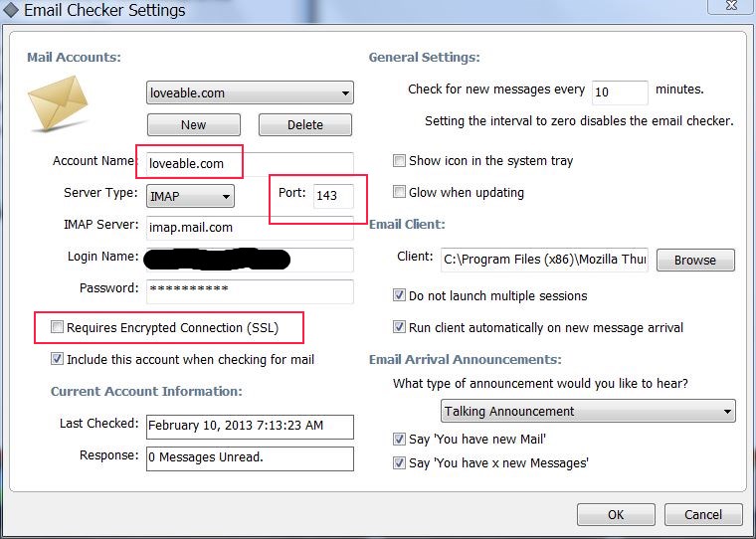This screenshot has height=539, width=756.
Task: Confirm settings with the OK button
Action: tap(616, 515)
